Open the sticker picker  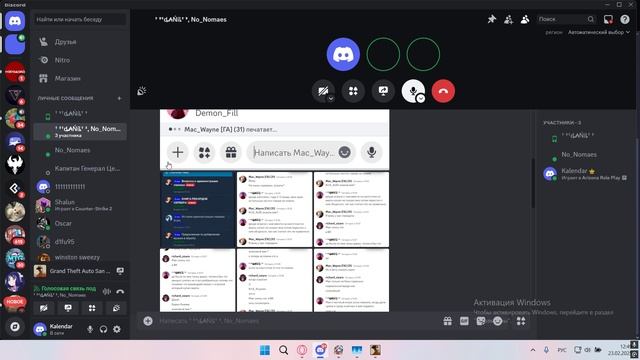[x=481, y=321]
